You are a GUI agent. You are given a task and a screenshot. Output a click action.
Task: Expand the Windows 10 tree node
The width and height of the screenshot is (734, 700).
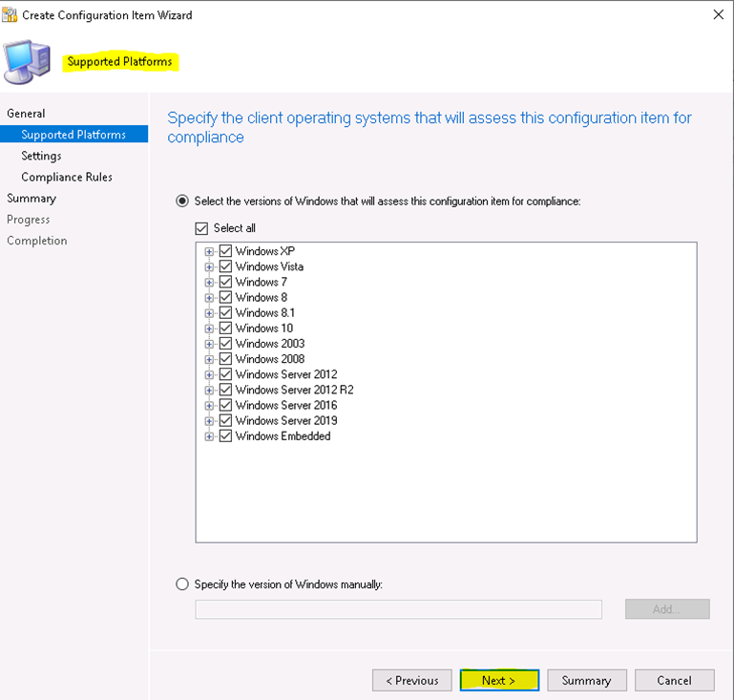coord(209,329)
